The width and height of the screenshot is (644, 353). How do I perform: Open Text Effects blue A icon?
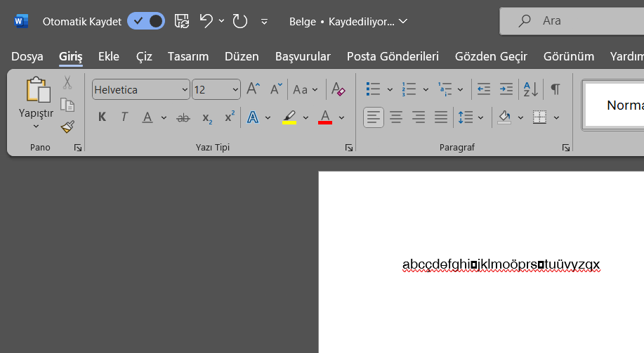coord(253,117)
